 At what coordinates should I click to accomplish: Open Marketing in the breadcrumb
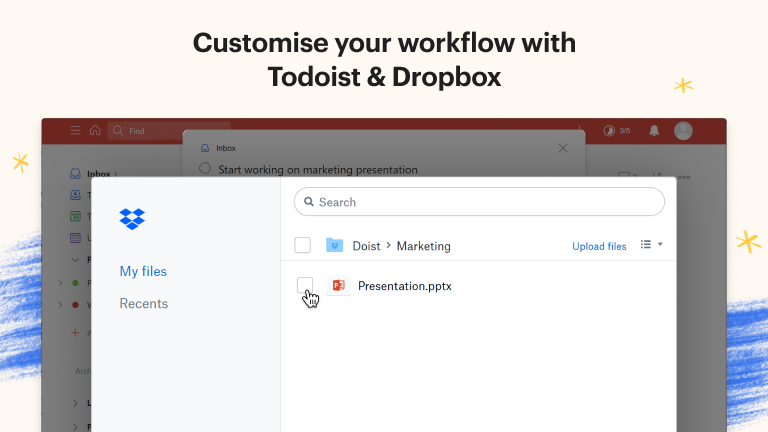click(423, 246)
